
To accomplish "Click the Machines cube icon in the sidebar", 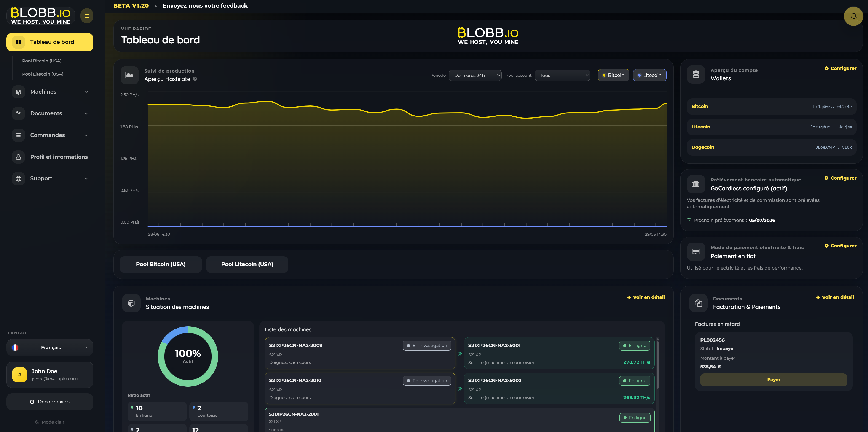I will pos(19,92).
